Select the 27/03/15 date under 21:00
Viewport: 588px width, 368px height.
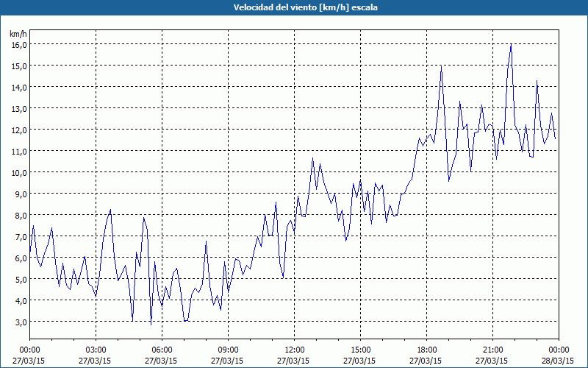coord(492,361)
